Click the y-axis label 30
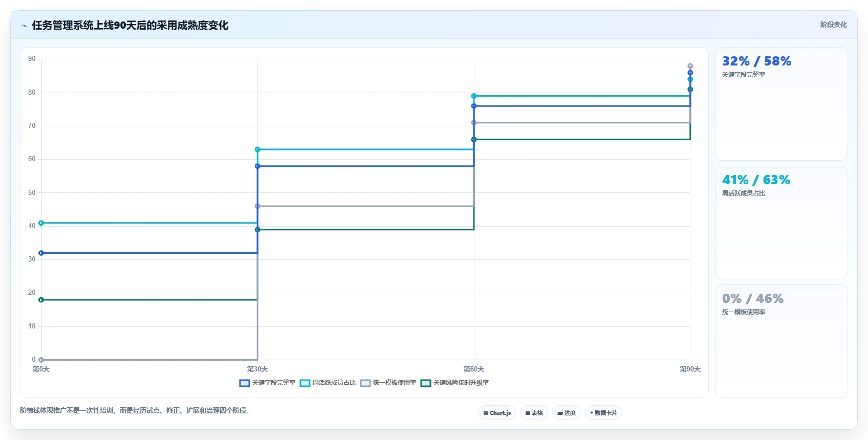The height and width of the screenshot is (440, 868). 32,259
